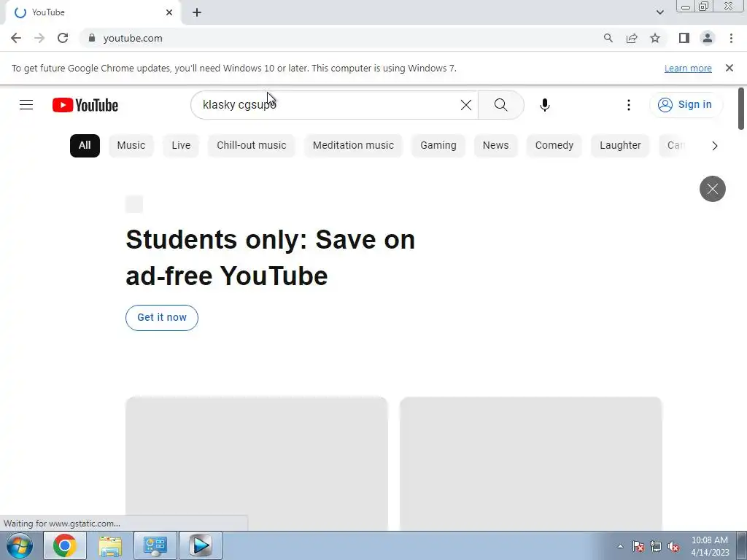Clear the search box text

click(x=466, y=105)
